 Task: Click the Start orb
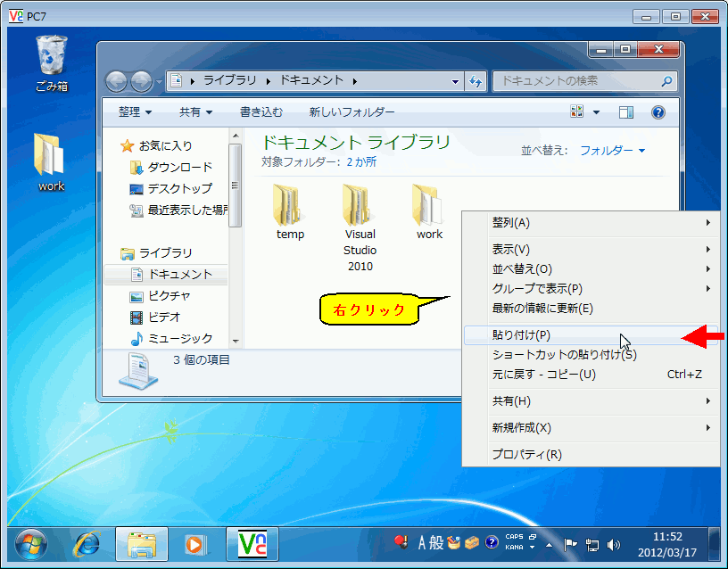click(x=32, y=545)
